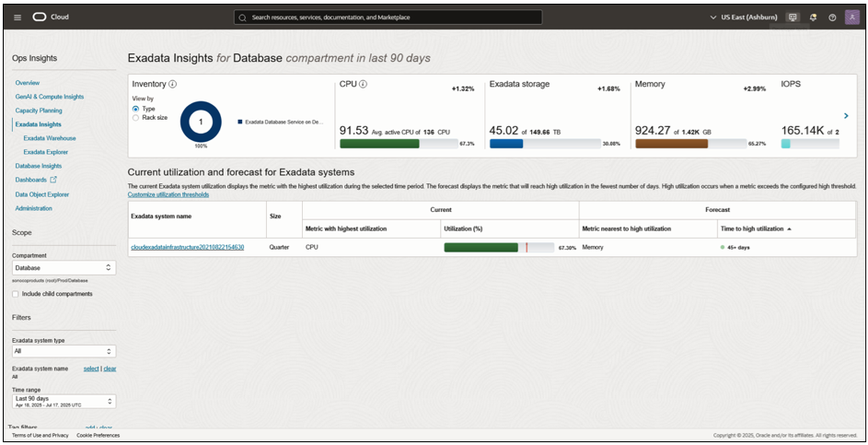Viewport: 868px width, 445px height.
Task: Click the brown Memory usage bar
Action: [x=672, y=144]
